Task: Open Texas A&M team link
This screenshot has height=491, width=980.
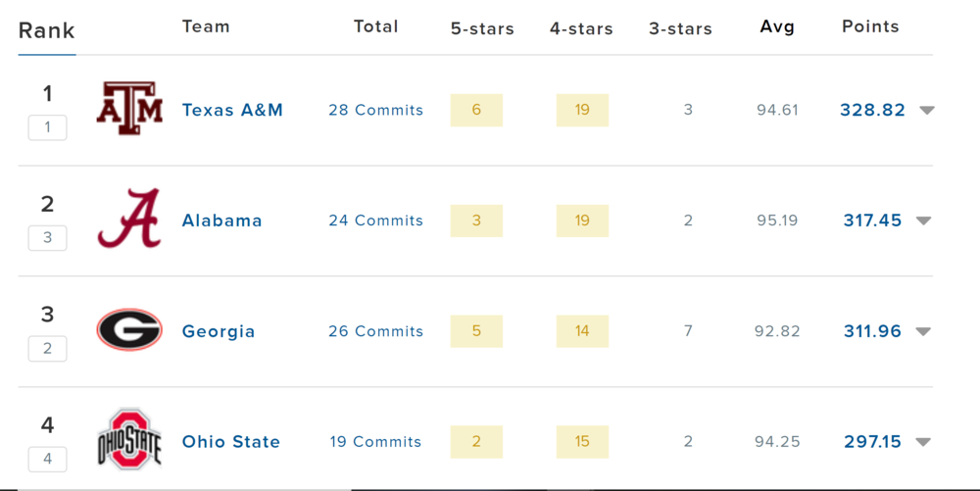Action: [x=232, y=110]
